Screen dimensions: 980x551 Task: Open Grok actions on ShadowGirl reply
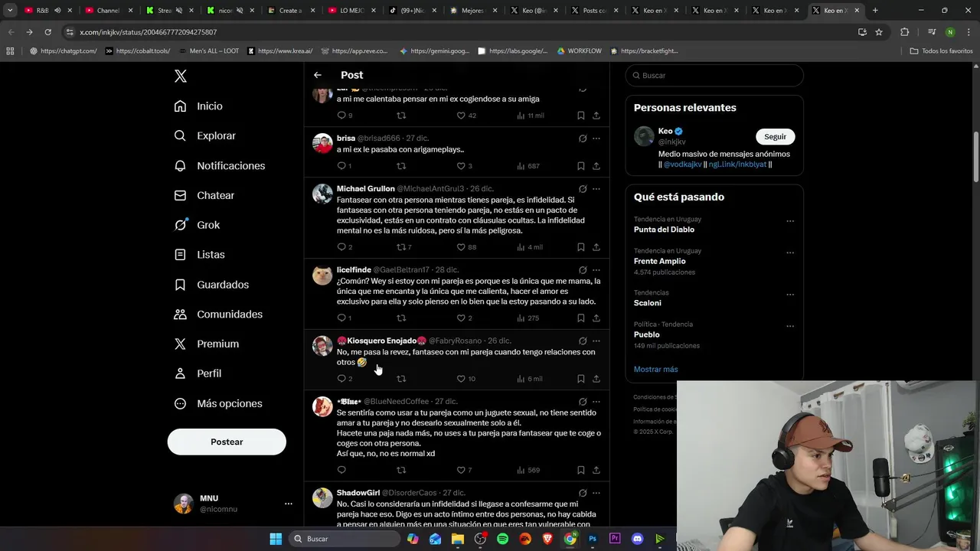[x=583, y=493]
